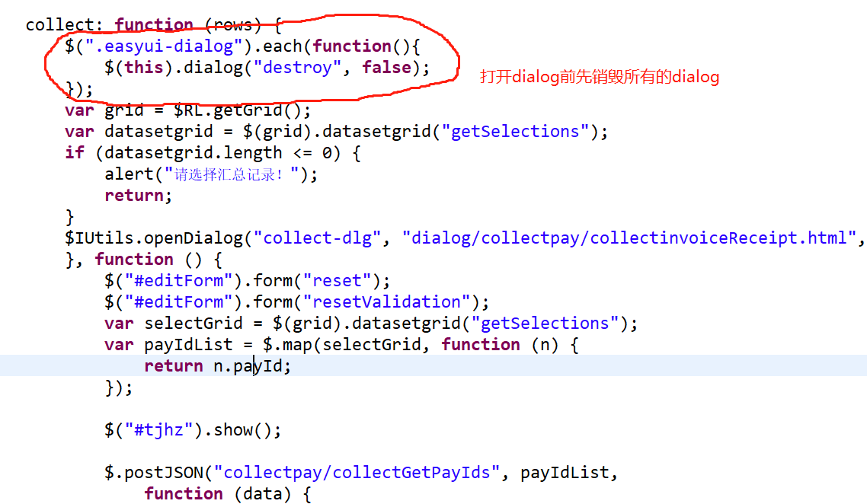Click '$("#tjhz").show();' statement
Image resolution: width=867 pixels, height=504 pixels.
pyautogui.click(x=193, y=430)
